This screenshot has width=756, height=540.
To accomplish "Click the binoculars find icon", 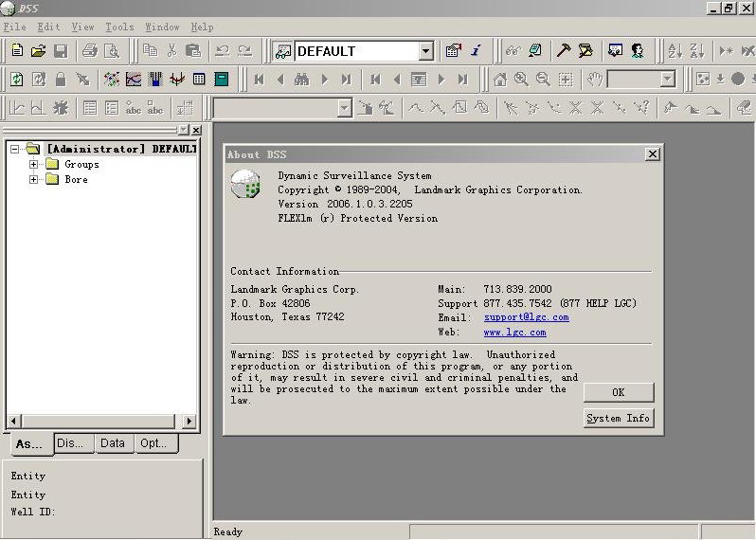I will tap(302, 79).
